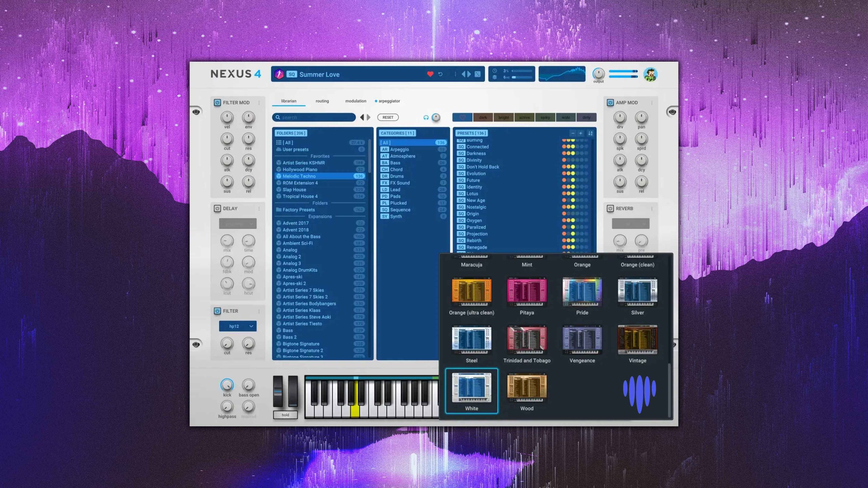Image resolution: width=868 pixels, height=488 pixels.
Task: Switch to the modulation tab
Action: (x=356, y=101)
